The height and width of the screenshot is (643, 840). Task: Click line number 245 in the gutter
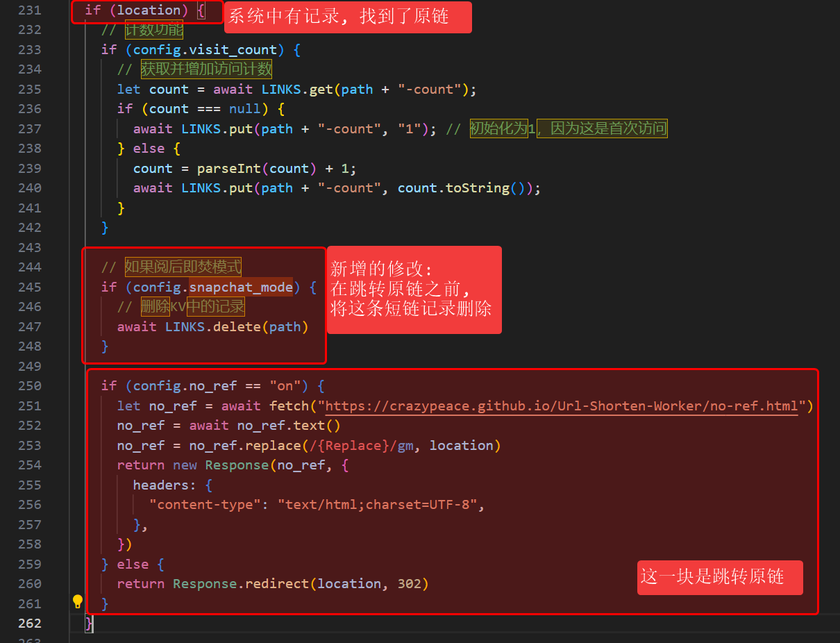tap(29, 287)
